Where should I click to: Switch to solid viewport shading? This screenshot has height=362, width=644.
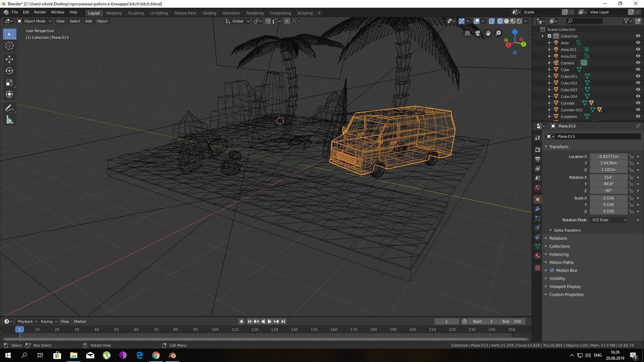point(506,21)
